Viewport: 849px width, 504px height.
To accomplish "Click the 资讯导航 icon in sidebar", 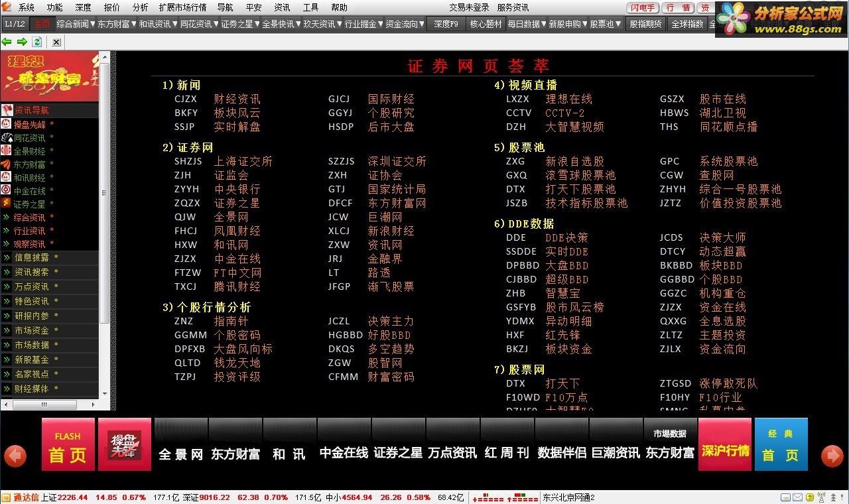I will (x=7, y=110).
